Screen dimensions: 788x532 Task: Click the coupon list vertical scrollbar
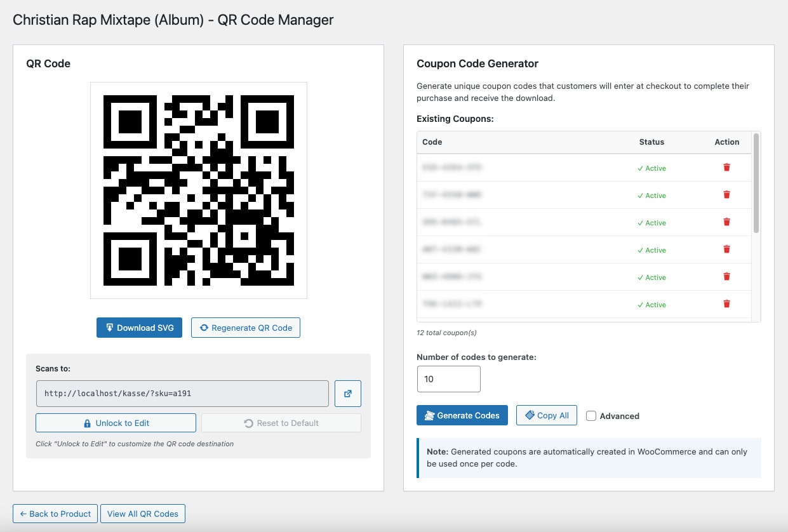click(756, 184)
